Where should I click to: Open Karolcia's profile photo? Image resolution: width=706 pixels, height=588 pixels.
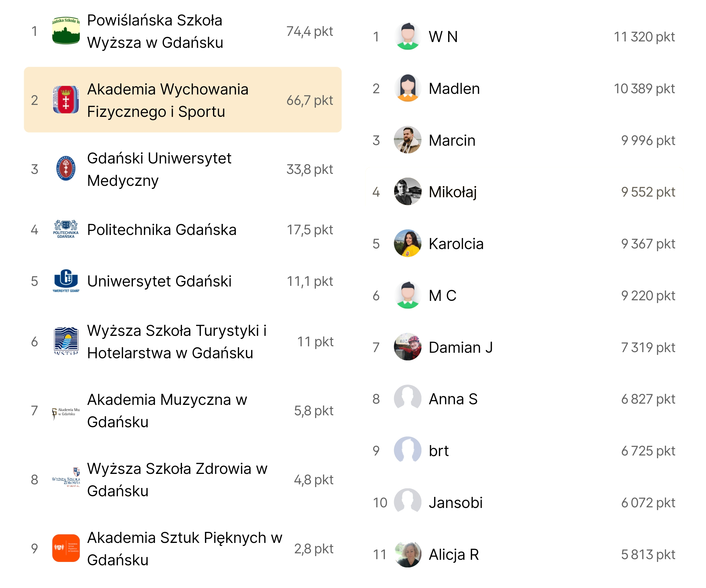click(407, 243)
